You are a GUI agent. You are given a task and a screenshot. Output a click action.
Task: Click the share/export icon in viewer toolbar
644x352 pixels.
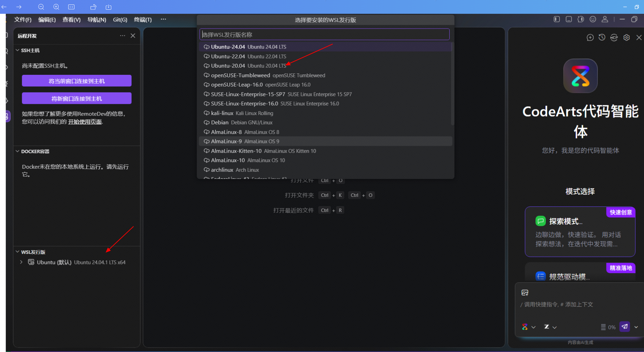tap(109, 7)
